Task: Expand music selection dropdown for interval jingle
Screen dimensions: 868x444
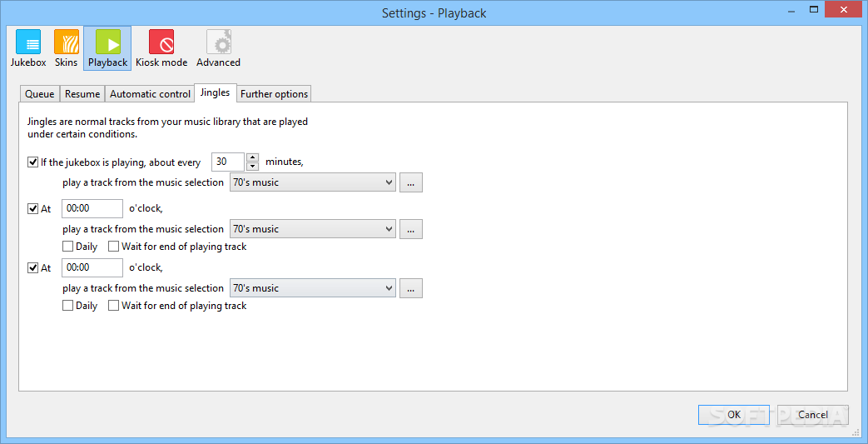Action: (313, 182)
